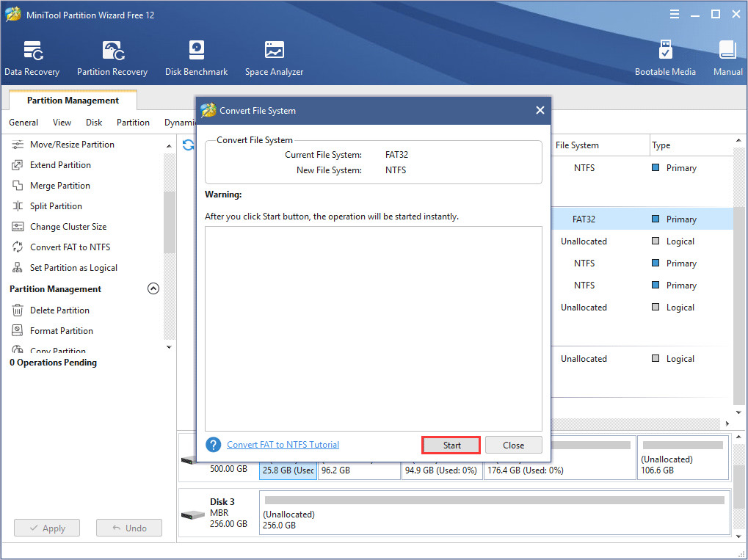Click the help question mark icon in dialog
748x560 pixels.
(213, 445)
